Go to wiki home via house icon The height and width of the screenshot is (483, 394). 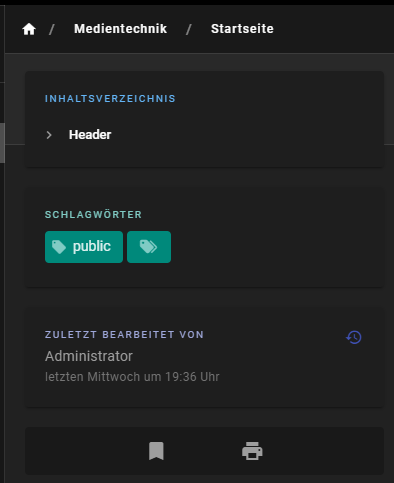click(29, 29)
